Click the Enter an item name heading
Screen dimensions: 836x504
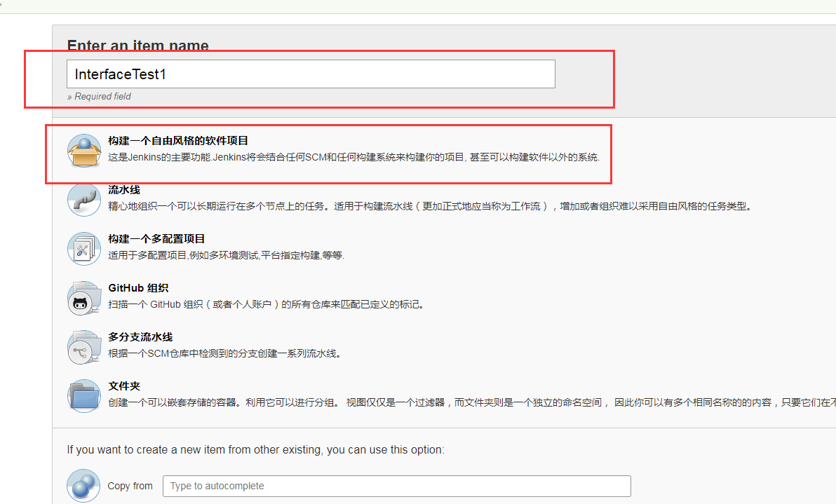point(138,46)
